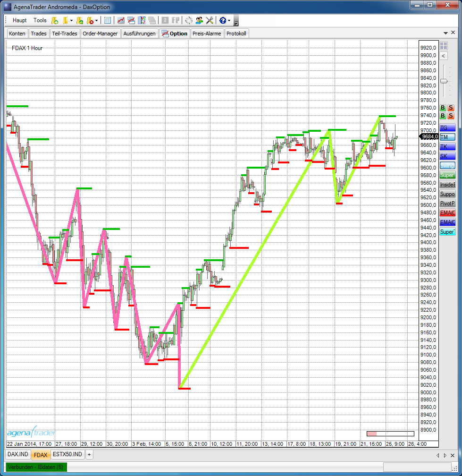This screenshot has height=476, width=462.
Task: Toggle the SwingL indicator button
Action: (x=447, y=165)
